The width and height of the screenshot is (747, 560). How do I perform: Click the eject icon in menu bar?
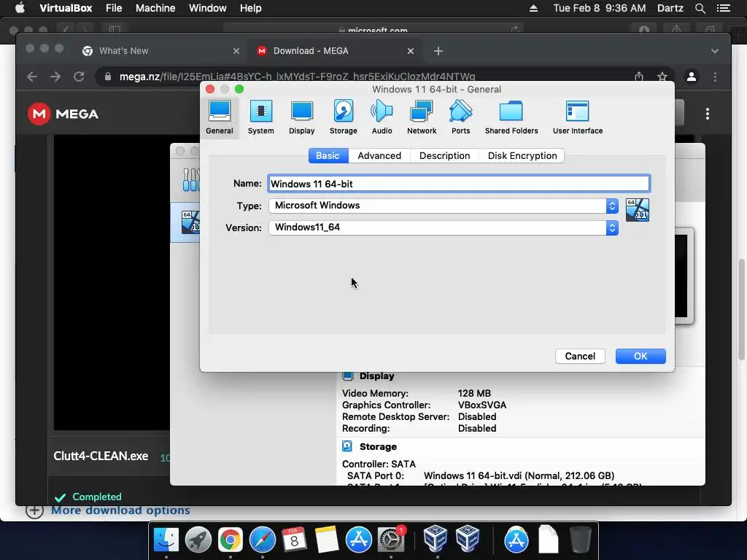coord(533,8)
